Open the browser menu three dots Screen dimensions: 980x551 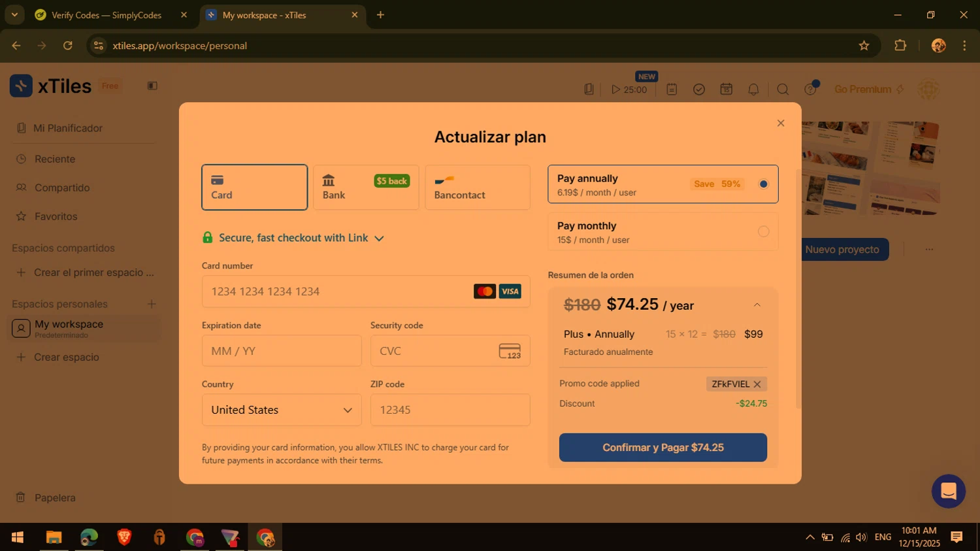click(x=964, y=46)
